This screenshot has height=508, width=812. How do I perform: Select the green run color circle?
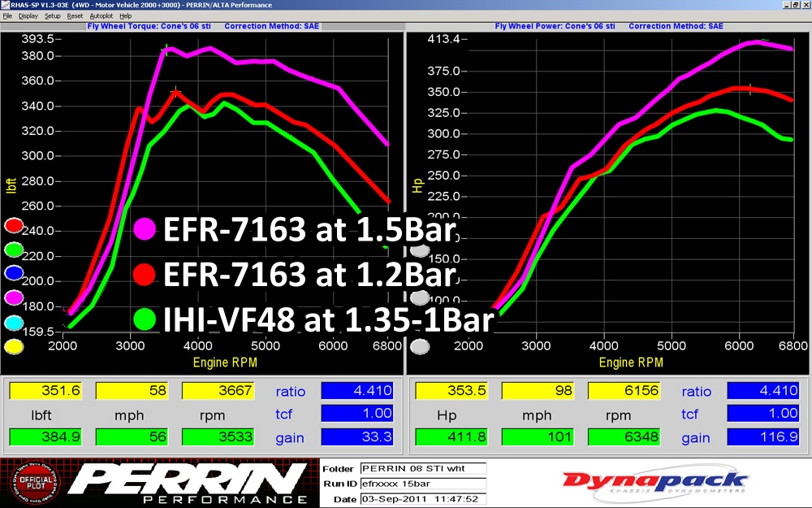click(14, 250)
